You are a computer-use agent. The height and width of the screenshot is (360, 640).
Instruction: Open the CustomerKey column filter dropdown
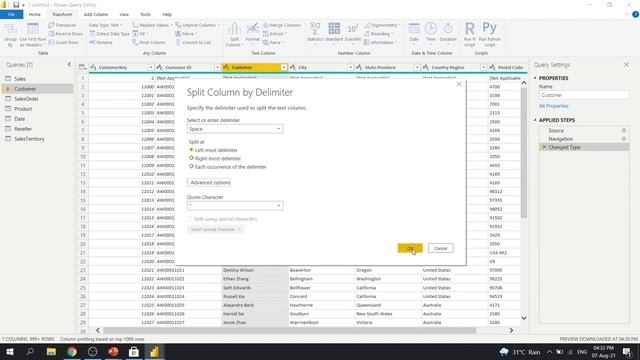coord(151,67)
